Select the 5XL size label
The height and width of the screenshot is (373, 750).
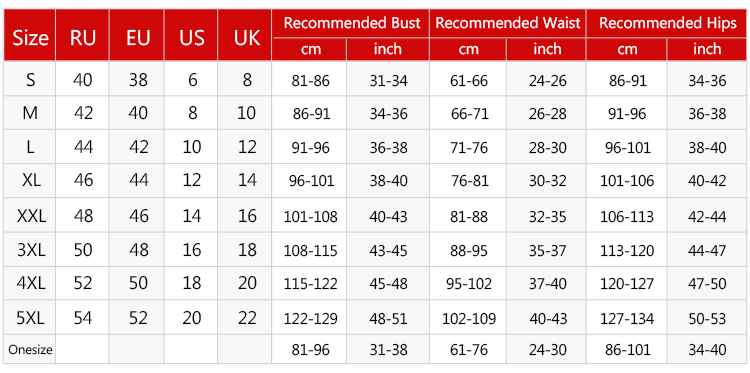point(31,318)
